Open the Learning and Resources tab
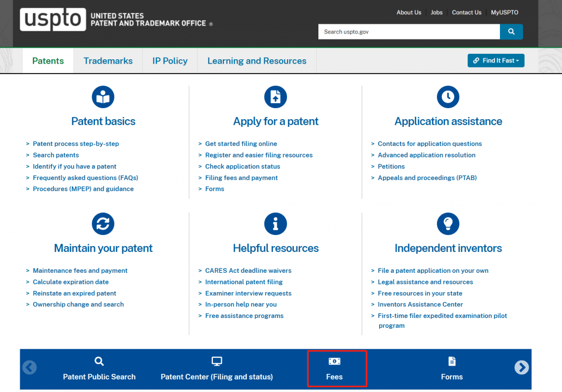562x392 pixels. coord(257,61)
